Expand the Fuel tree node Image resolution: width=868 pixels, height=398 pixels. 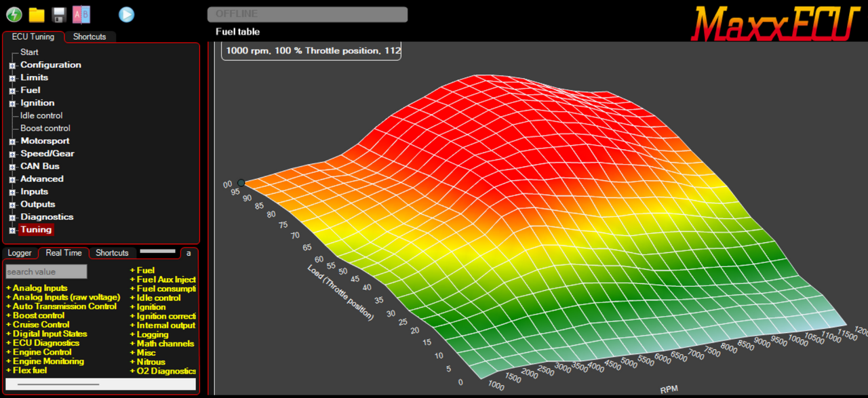12,91
